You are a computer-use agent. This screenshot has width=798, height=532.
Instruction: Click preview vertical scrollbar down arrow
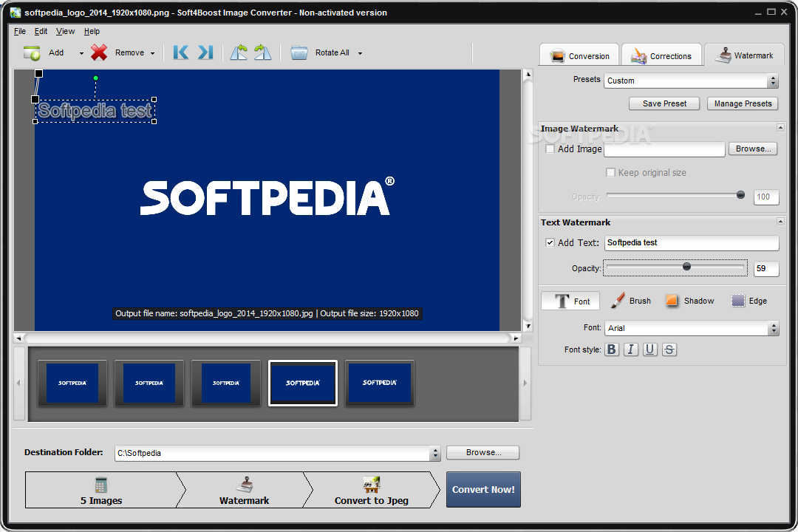528,327
